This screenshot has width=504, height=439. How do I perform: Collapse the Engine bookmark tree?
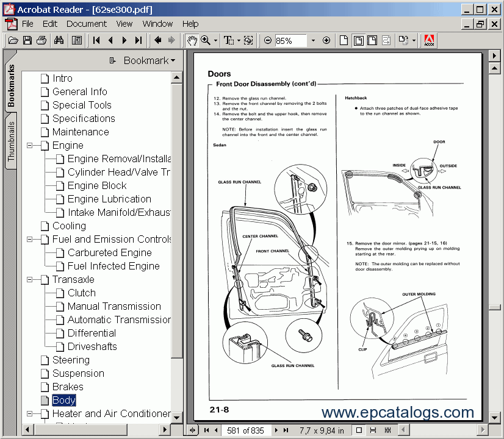30,146
